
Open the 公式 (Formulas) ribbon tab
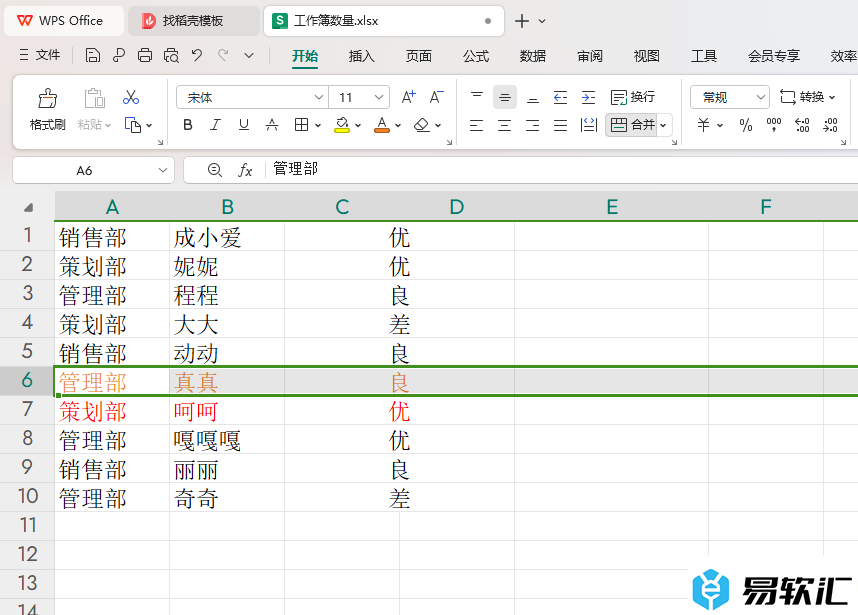click(476, 56)
